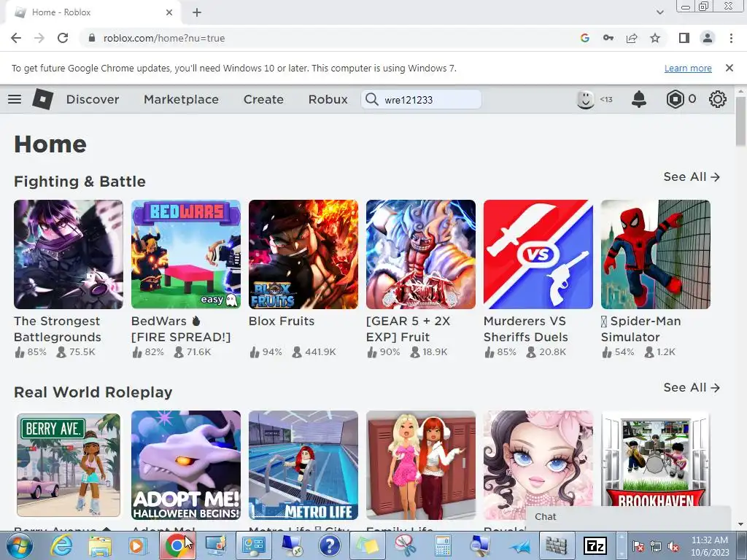The width and height of the screenshot is (747, 560).
Task: Open the avatar profile icon
Action: [x=585, y=99]
